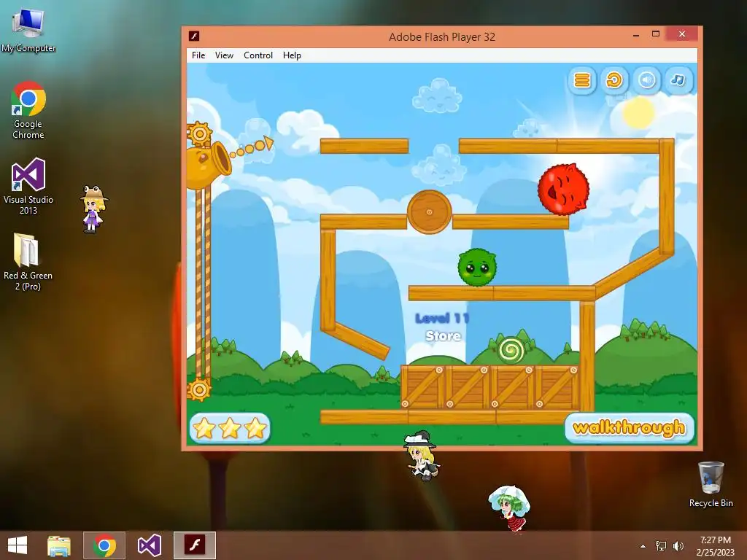Viewport: 747px width, 560px height.
Task: Open the Windows Start button
Action: (x=18, y=545)
